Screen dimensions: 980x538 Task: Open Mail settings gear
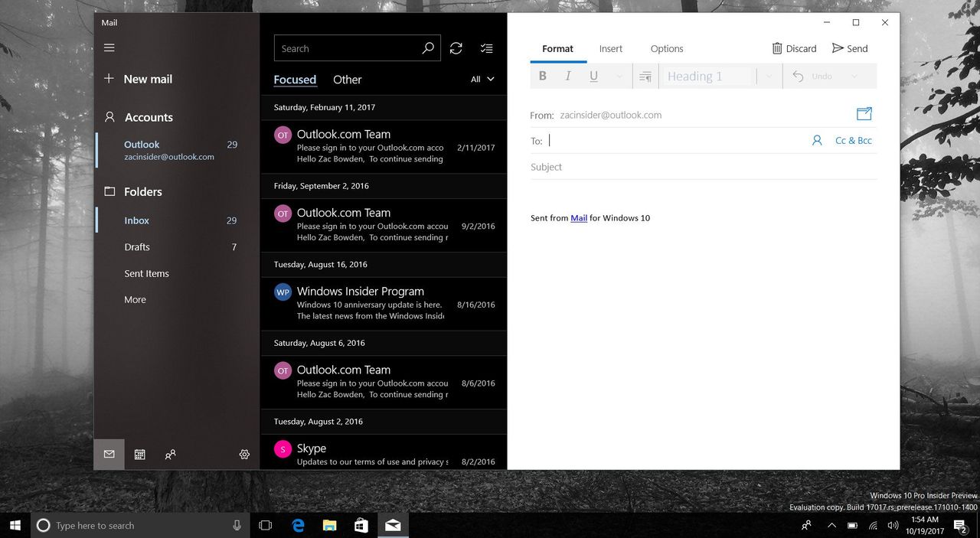(244, 455)
